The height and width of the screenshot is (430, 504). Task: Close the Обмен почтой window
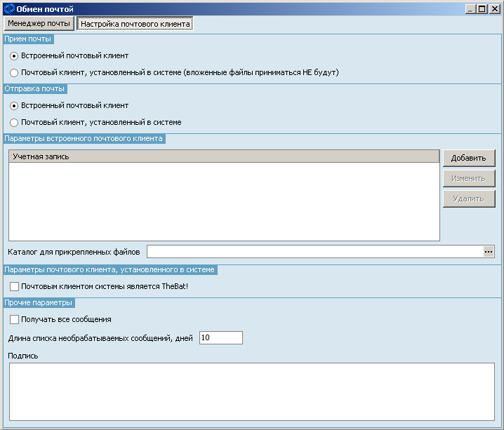click(494, 9)
